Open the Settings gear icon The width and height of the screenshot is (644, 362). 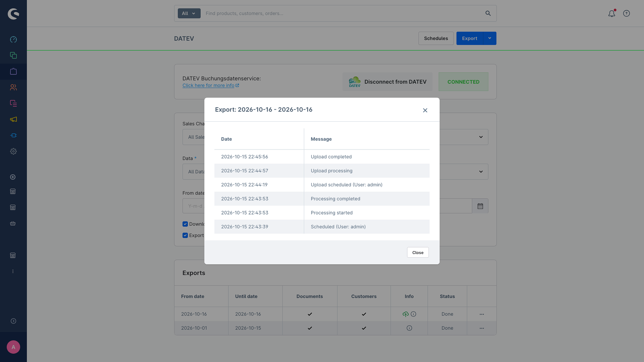pyautogui.click(x=13, y=152)
